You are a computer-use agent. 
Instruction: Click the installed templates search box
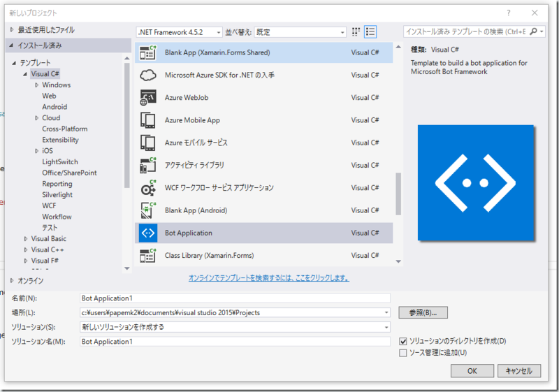coord(465,31)
